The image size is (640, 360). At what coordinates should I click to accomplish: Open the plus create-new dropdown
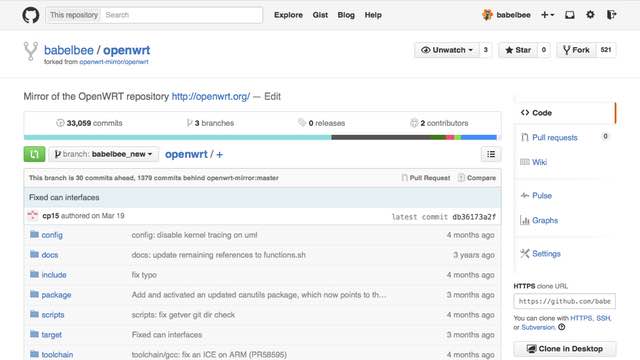coord(547,15)
